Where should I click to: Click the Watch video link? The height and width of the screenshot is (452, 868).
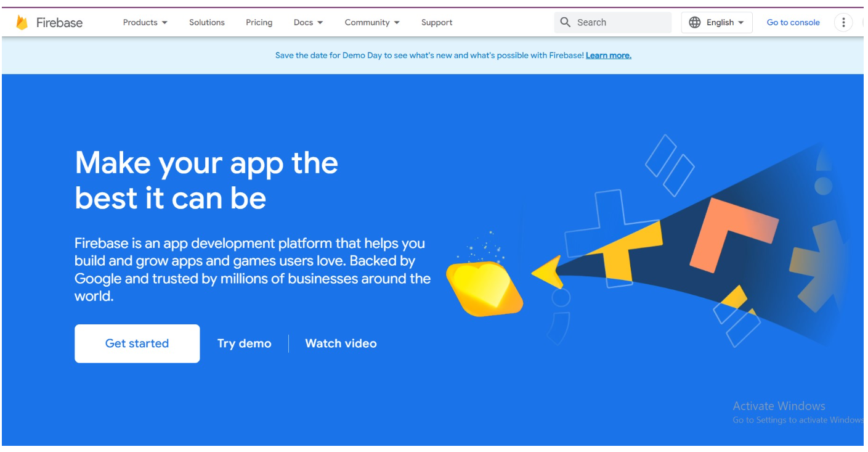tap(341, 343)
